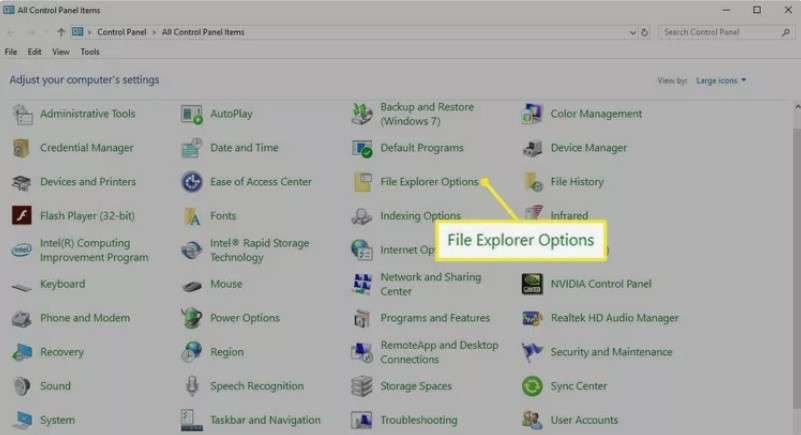This screenshot has height=435, width=801.
Task: Click the Back navigation arrow
Action: coord(11,33)
